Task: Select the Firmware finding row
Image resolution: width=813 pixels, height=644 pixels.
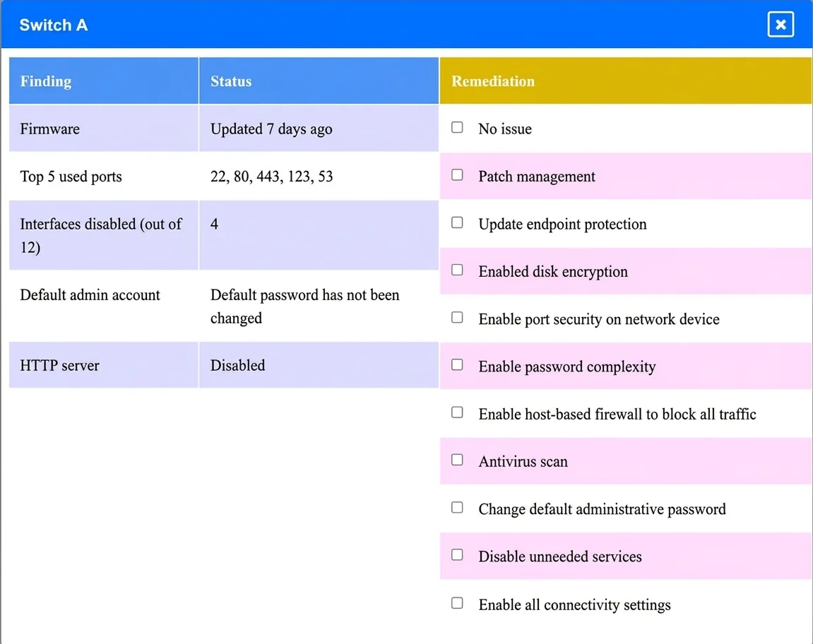Action: (224, 129)
